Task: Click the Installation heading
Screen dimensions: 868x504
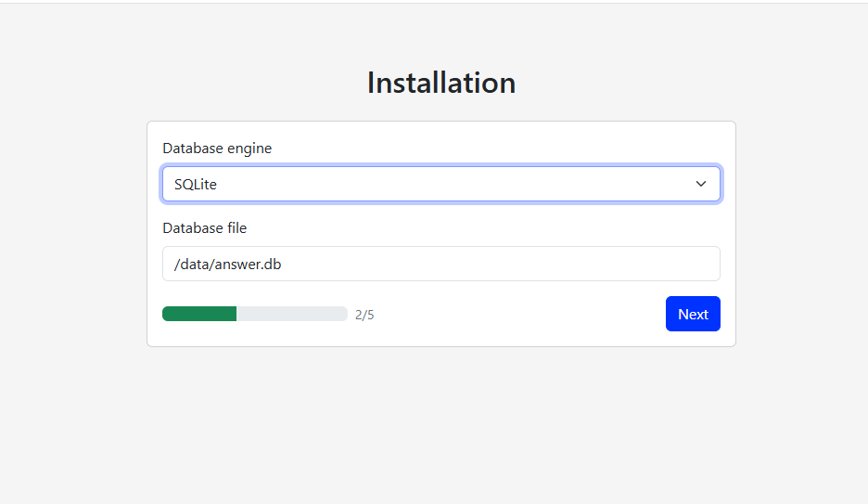Action: point(441,83)
